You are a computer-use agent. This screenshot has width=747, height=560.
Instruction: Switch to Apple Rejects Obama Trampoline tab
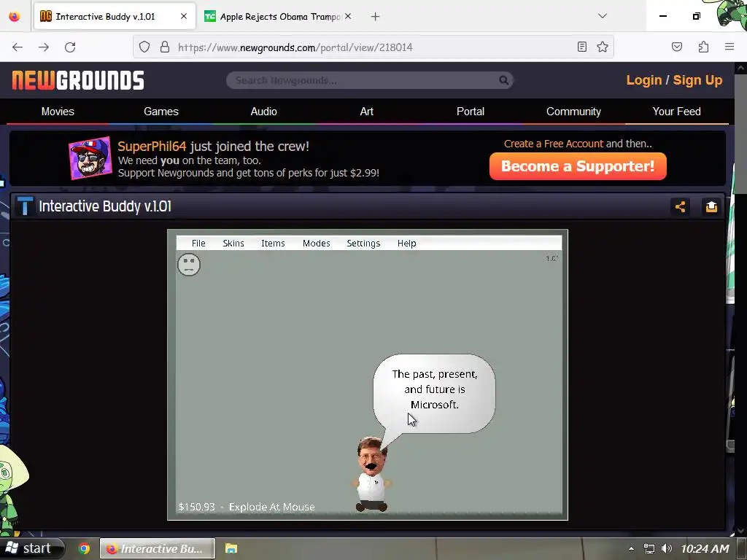[x=279, y=17]
